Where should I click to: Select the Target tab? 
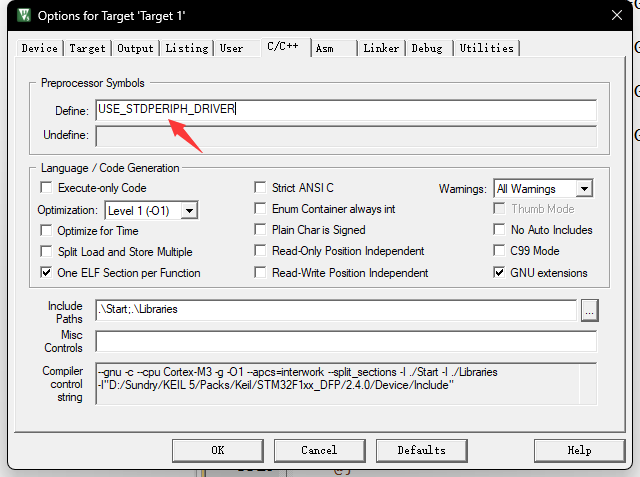pyautogui.click(x=87, y=48)
